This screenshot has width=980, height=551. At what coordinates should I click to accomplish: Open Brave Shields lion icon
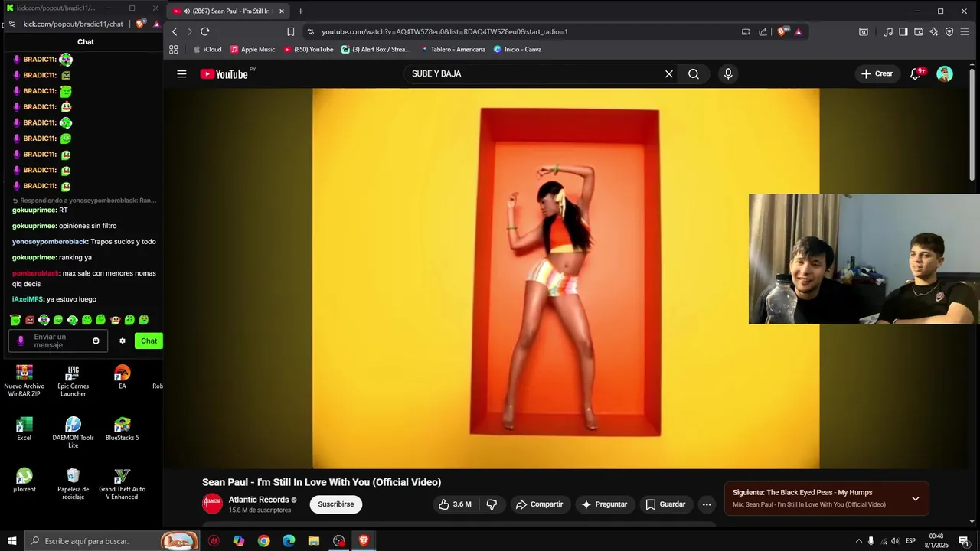[x=782, y=31]
